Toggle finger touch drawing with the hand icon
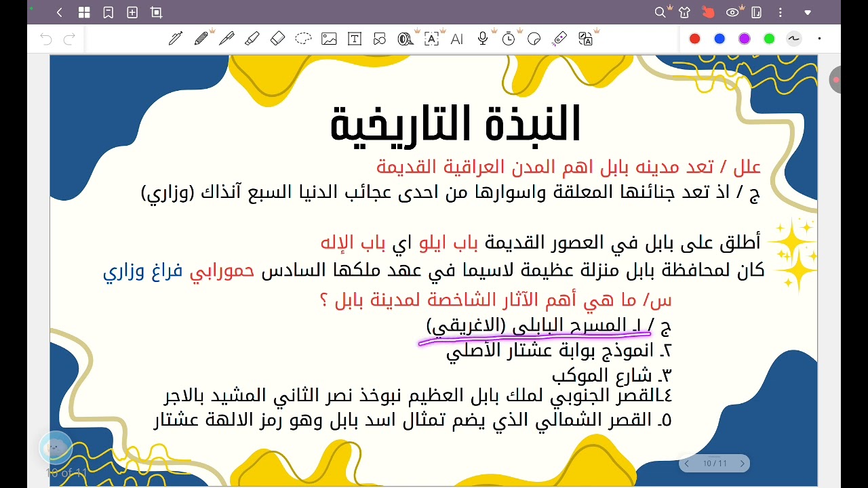 click(708, 12)
